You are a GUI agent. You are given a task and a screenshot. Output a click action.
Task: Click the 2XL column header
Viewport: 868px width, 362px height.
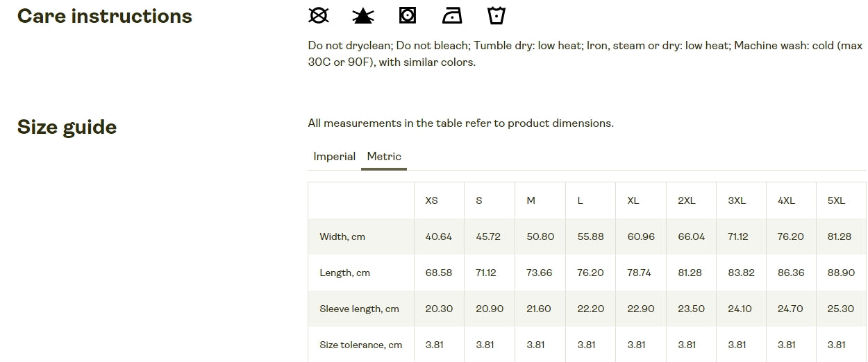click(x=687, y=200)
